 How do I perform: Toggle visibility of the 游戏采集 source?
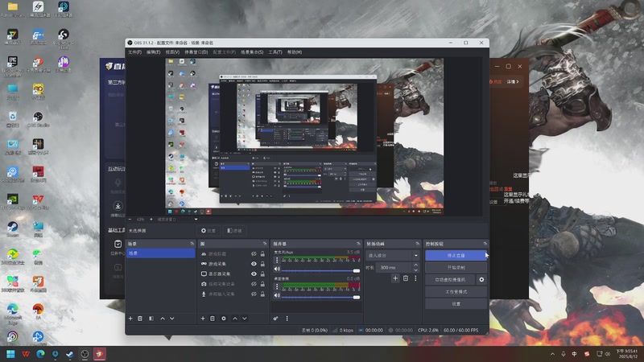point(254,264)
